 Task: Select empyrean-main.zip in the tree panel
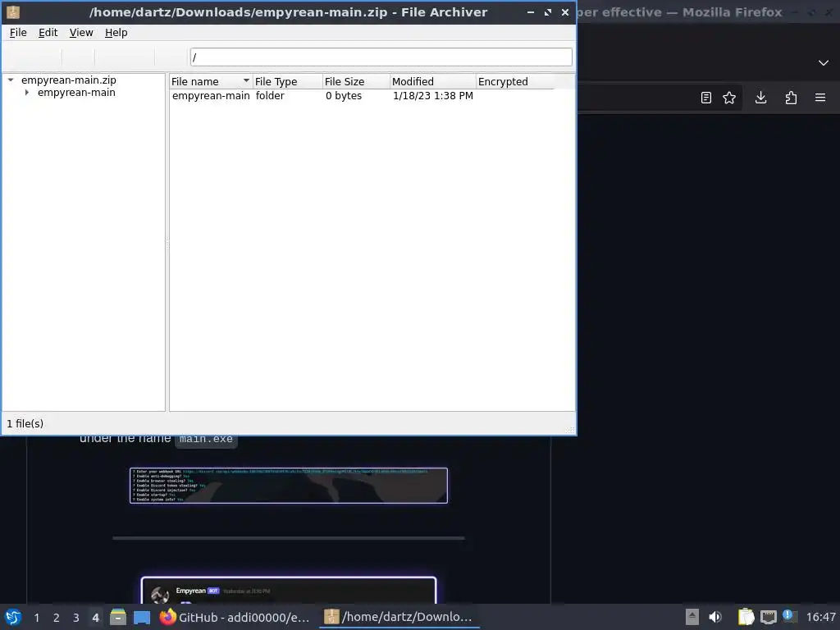(x=69, y=80)
